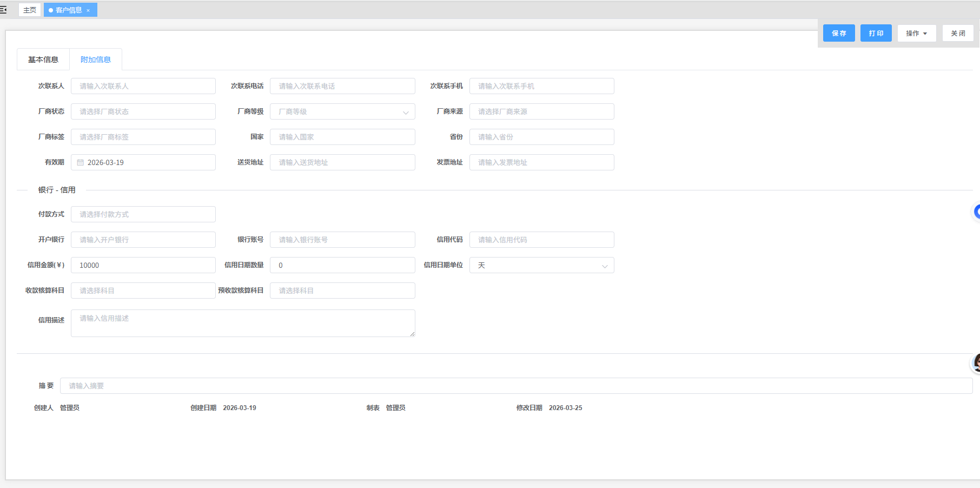This screenshot has height=488, width=980.
Task: Click into the 摘要 input field
Action: [516, 386]
